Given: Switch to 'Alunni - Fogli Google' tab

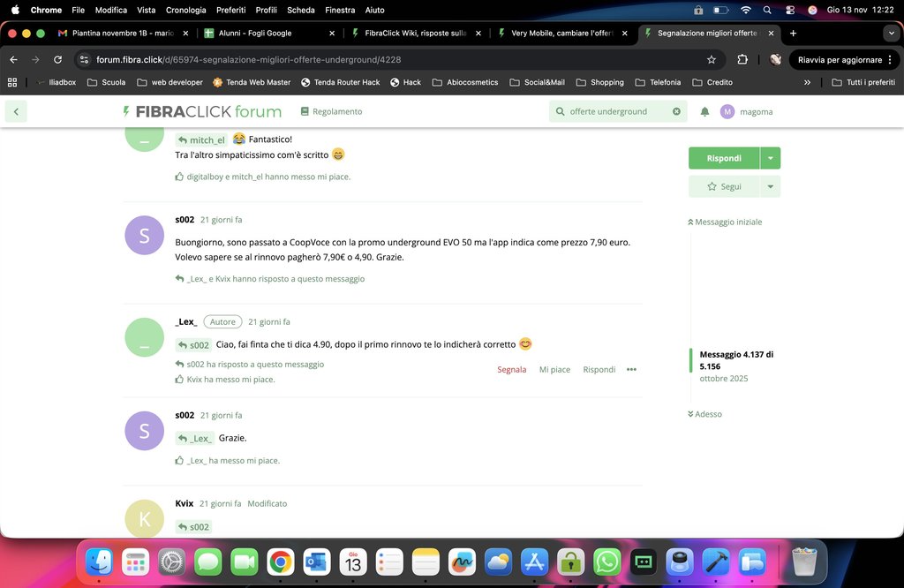Looking at the screenshot, I should (x=270, y=33).
